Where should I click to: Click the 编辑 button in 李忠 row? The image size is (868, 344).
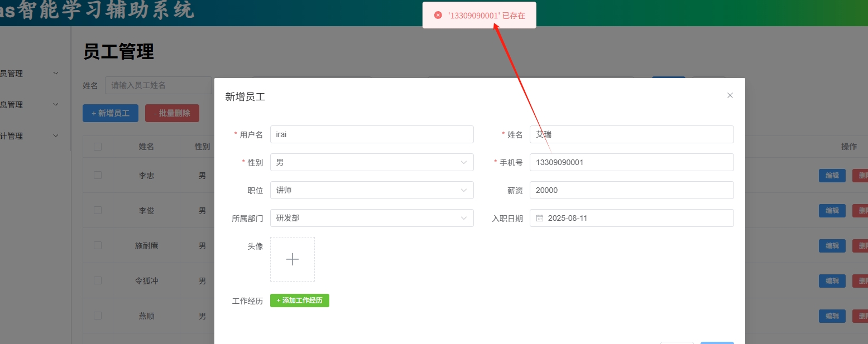[832, 176]
